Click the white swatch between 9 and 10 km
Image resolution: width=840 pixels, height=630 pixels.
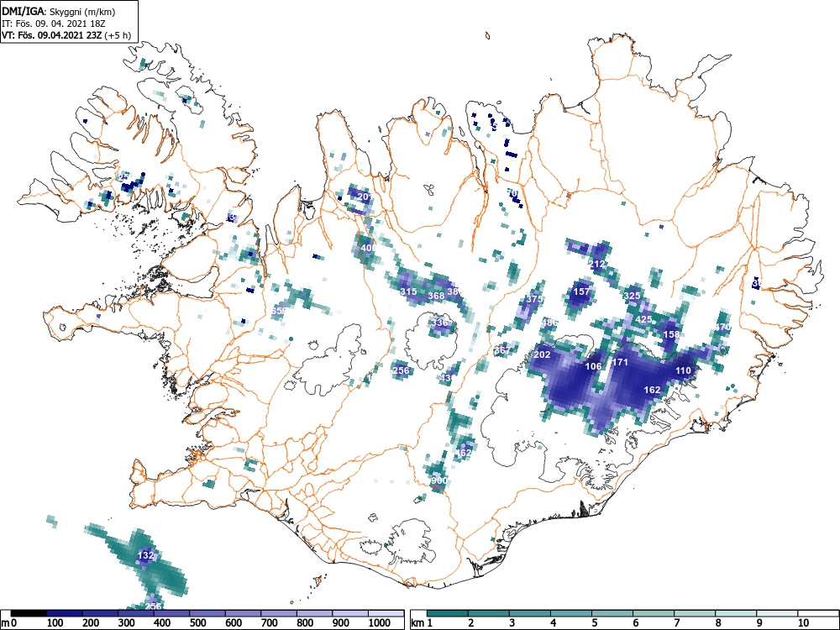[778, 613]
